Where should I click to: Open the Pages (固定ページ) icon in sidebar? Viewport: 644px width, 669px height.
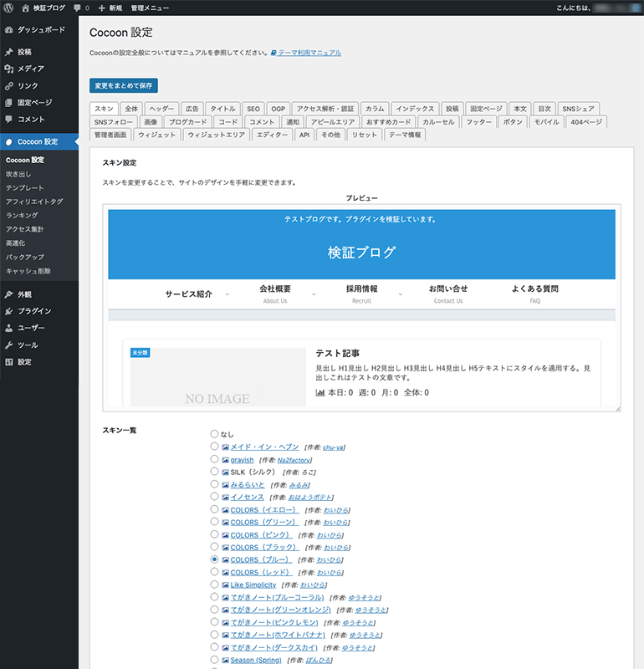point(8,103)
